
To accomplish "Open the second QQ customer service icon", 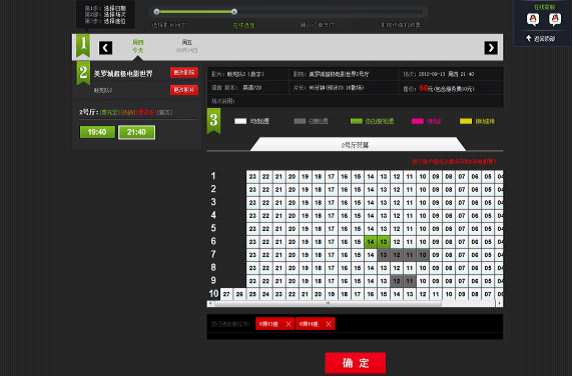I will pos(555,19).
